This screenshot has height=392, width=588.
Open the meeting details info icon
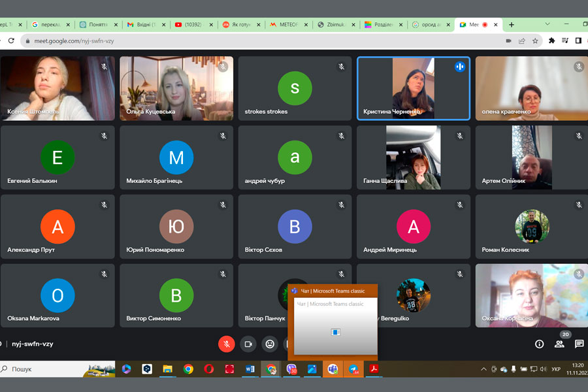click(x=539, y=344)
